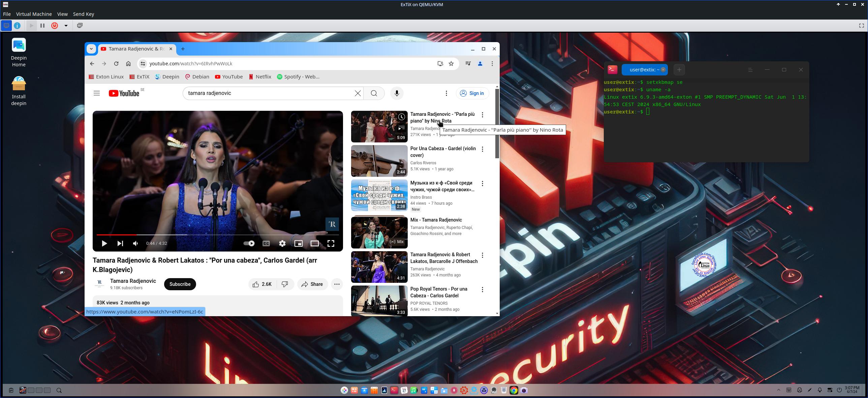The image size is (868, 398).
Task: Open the terminal window hamburger menu
Action: 750,70
